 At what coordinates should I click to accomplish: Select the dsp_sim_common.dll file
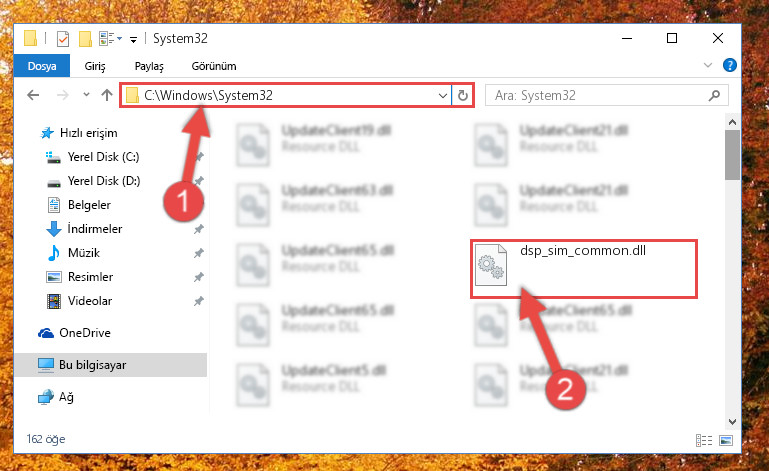click(x=584, y=268)
